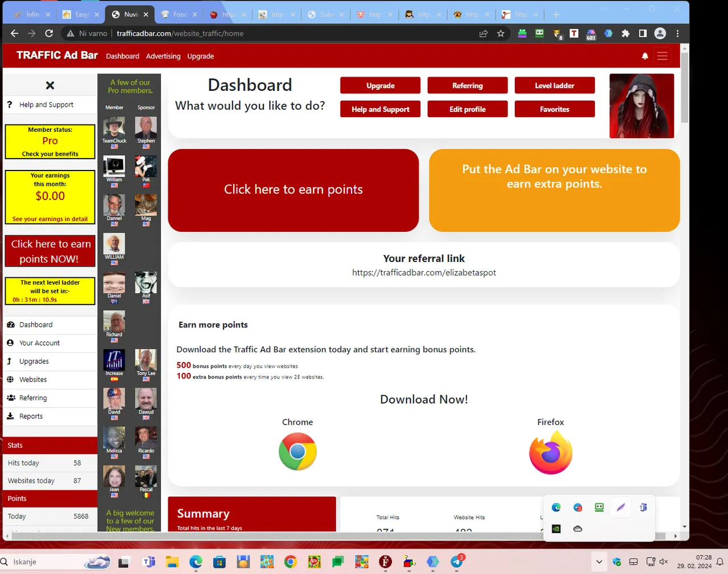Open Microsoft Store from the taskbar
The image size is (728, 574).
click(x=220, y=562)
